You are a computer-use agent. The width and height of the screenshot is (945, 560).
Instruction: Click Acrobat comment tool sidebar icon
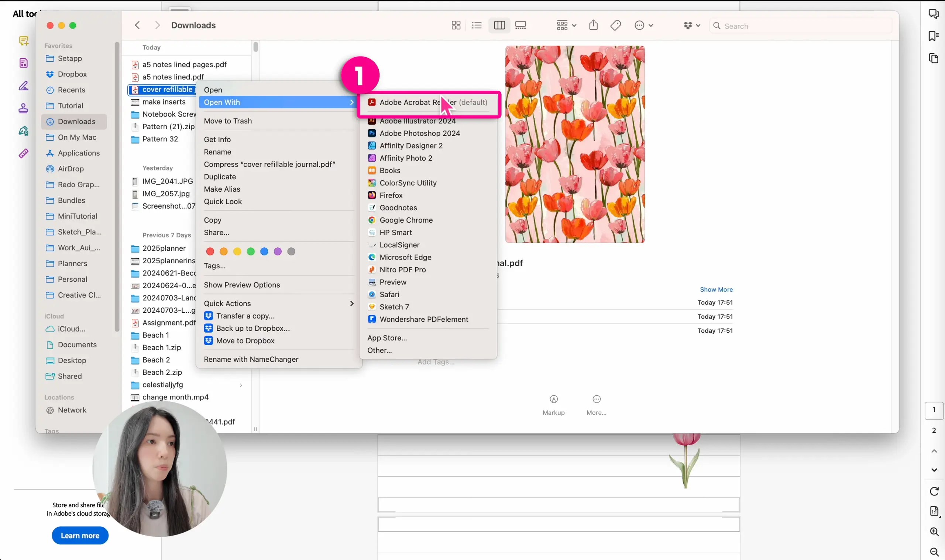pos(23,41)
